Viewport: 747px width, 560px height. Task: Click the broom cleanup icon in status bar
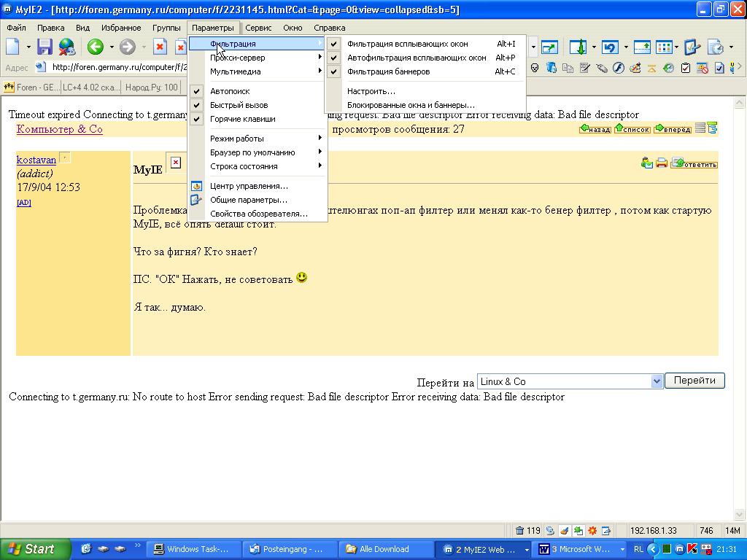(x=564, y=531)
